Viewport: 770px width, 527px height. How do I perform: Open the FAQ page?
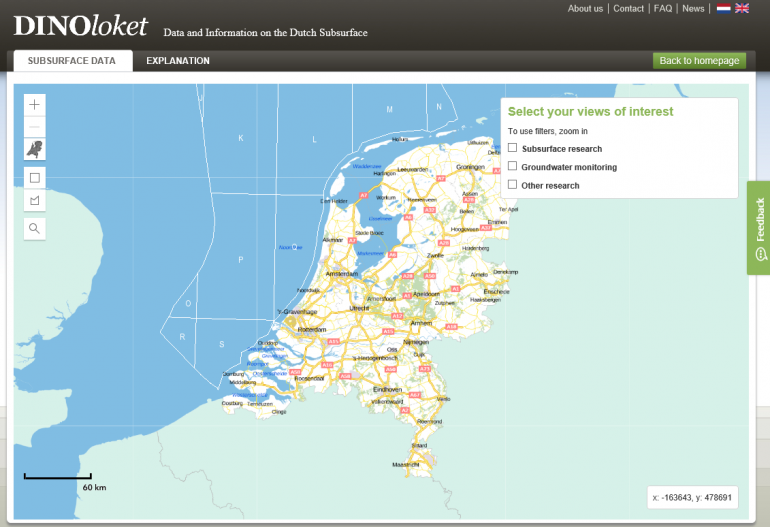click(x=663, y=8)
